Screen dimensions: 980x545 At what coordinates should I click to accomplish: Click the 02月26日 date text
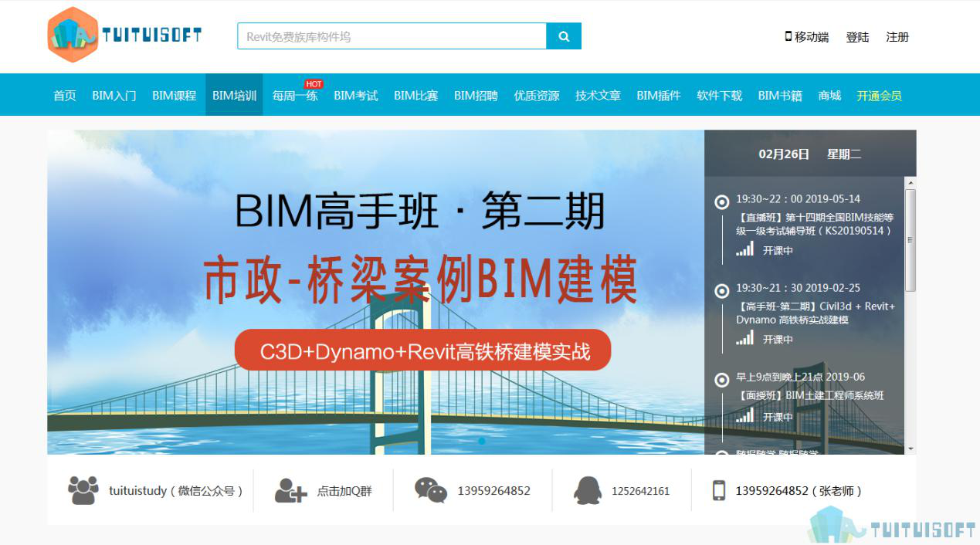(784, 154)
